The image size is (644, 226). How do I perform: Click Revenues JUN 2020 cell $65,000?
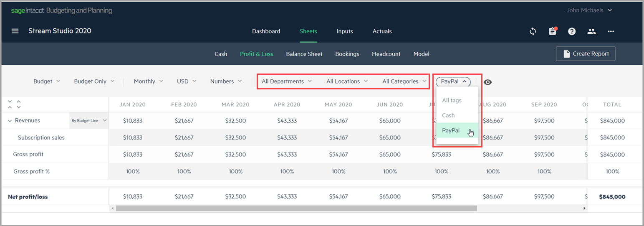390,121
